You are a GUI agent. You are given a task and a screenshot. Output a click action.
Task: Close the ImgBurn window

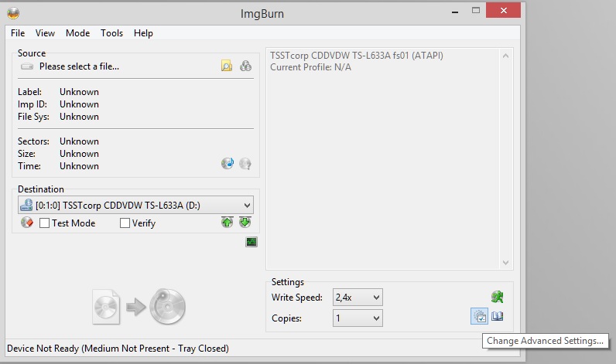click(503, 11)
